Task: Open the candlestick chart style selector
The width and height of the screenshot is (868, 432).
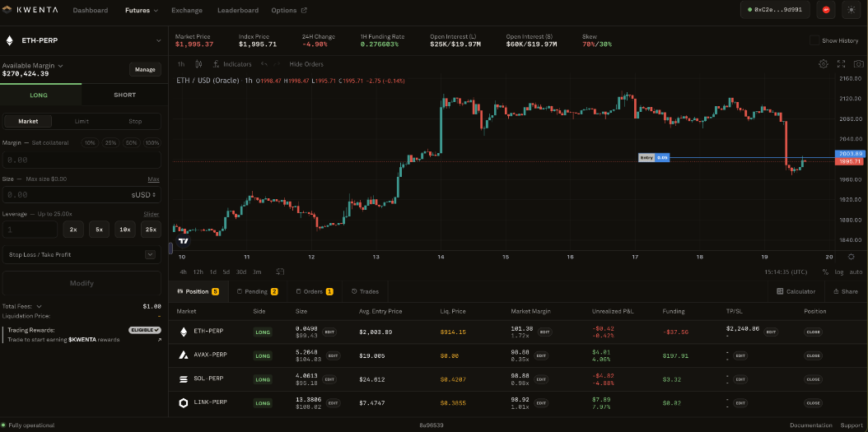Action: point(198,64)
